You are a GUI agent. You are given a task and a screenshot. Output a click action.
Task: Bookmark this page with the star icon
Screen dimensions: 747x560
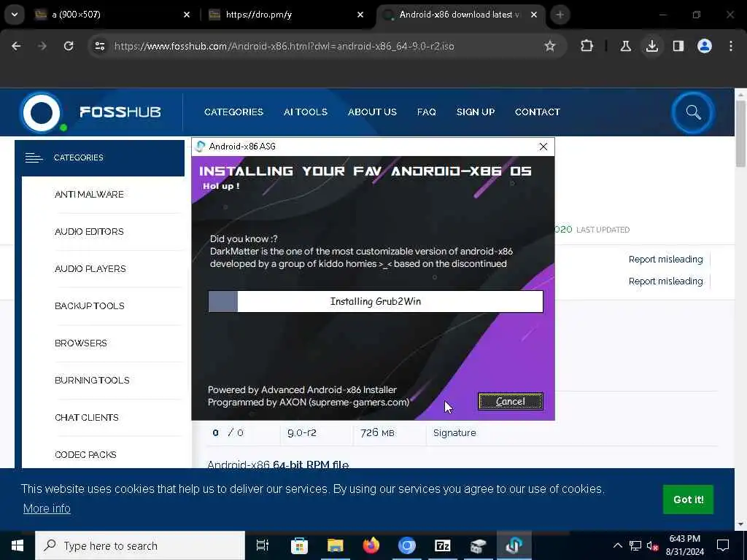point(550,46)
